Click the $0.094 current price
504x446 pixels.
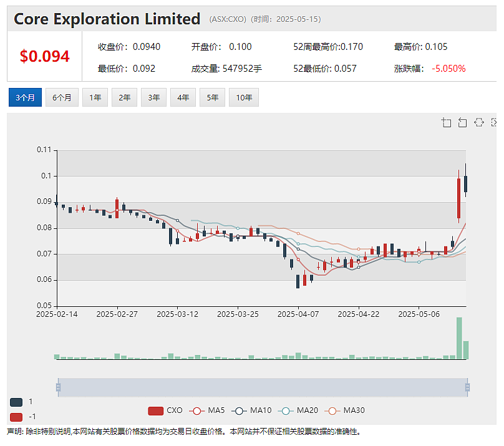coord(45,57)
